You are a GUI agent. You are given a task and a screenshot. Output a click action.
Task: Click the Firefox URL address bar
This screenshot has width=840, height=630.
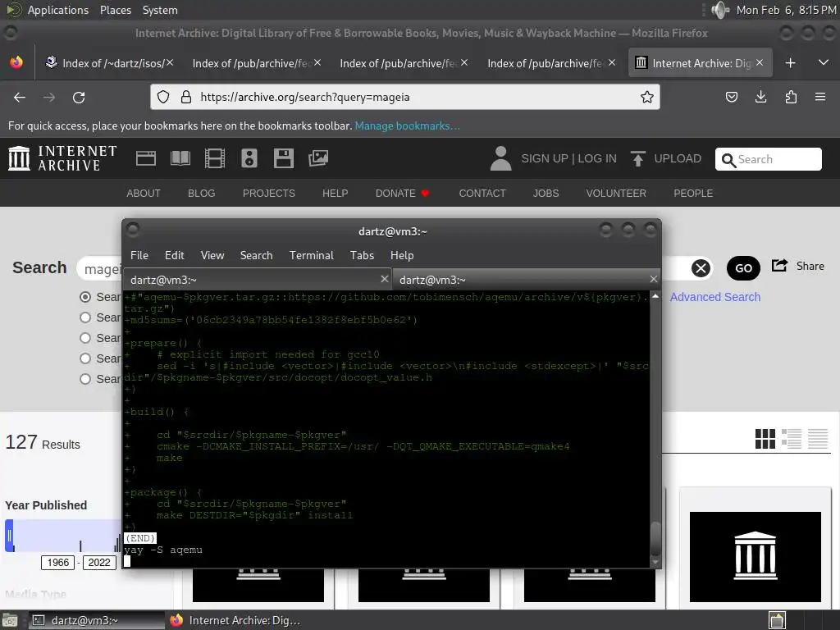pyautogui.click(x=405, y=97)
